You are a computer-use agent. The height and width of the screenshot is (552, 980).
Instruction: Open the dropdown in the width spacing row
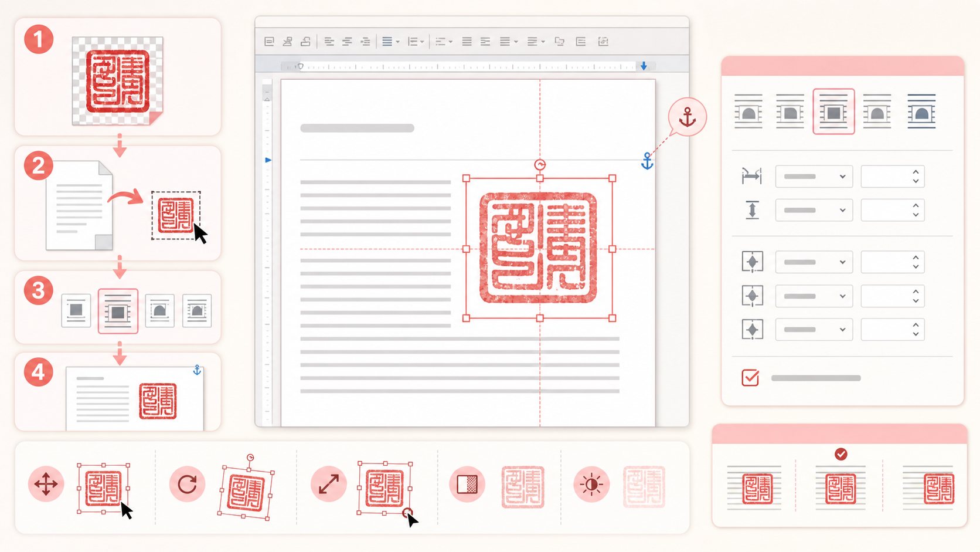pos(814,177)
